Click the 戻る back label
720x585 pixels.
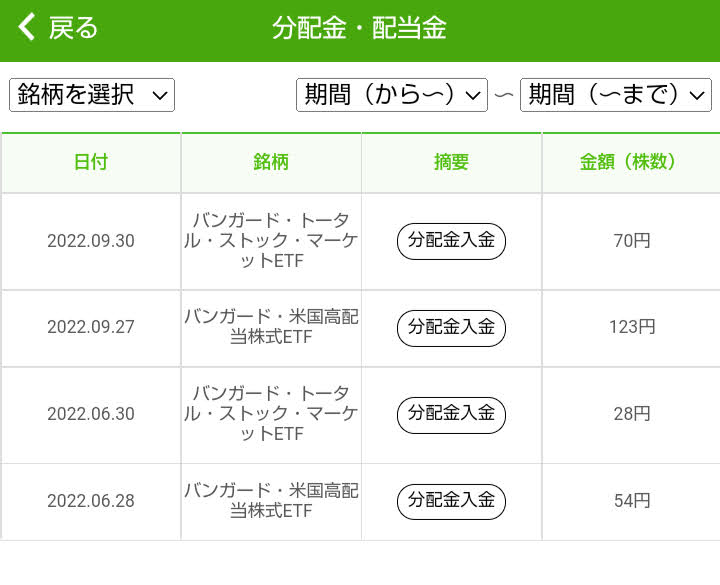pos(73,28)
